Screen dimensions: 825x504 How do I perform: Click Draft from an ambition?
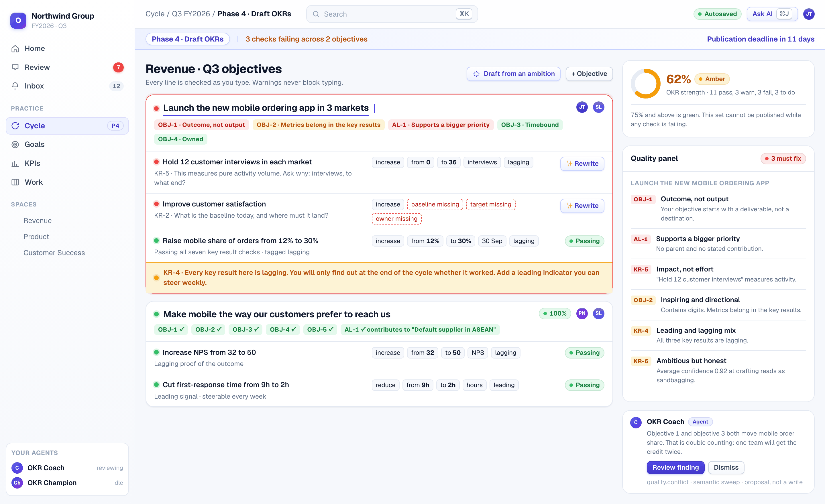tap(513, 74)
